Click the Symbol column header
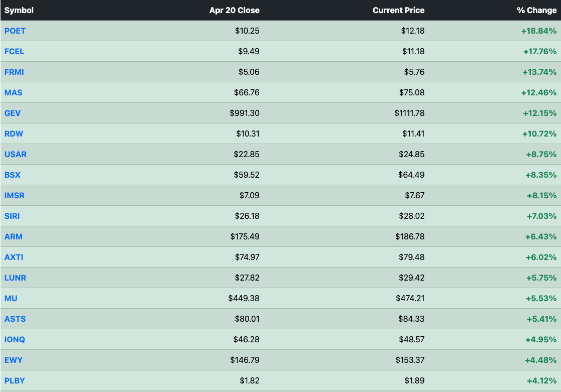Image resolution: width=561 pixels, height=392 pixels. [x=19, y=10]
